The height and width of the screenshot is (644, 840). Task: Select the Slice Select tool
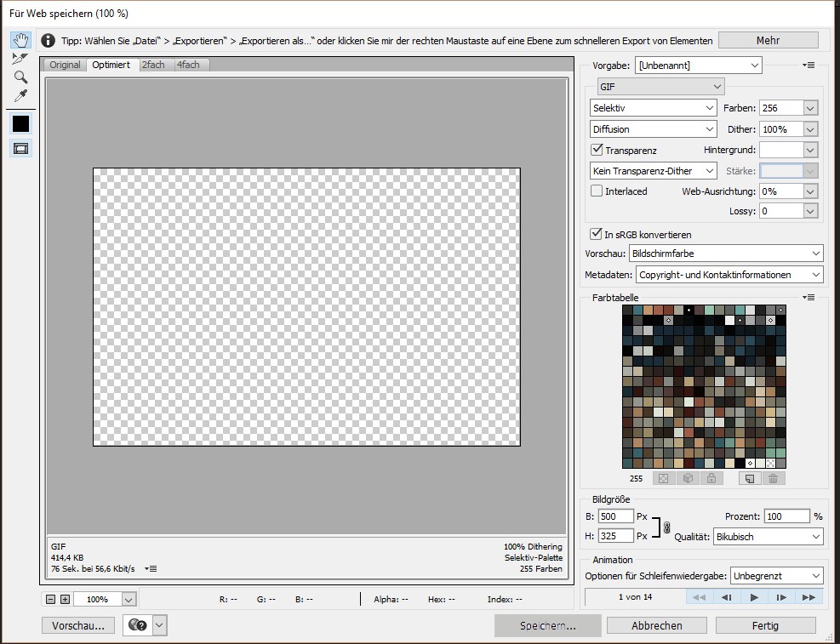pos(20,58)
